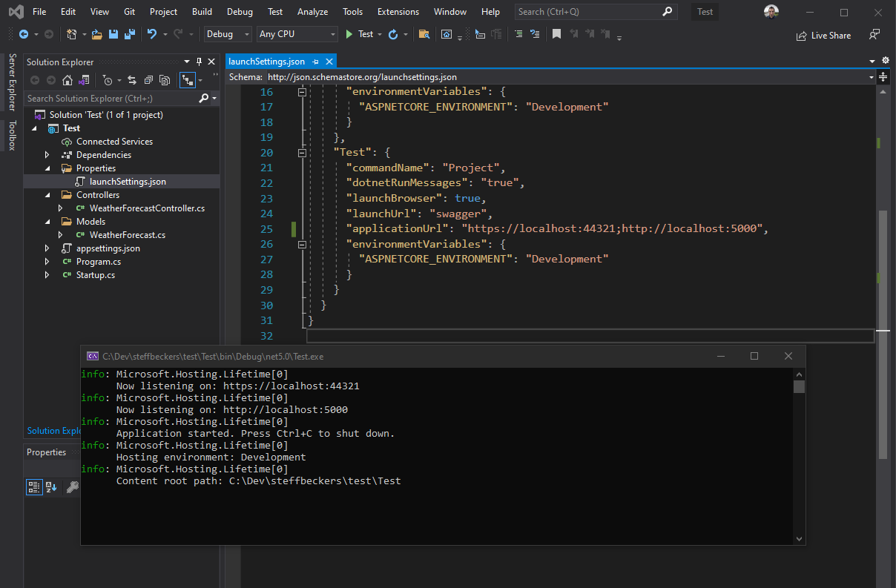Viewport: 896px width, 588px height.
Task: Open the Git menu
Action: [129, 12]
